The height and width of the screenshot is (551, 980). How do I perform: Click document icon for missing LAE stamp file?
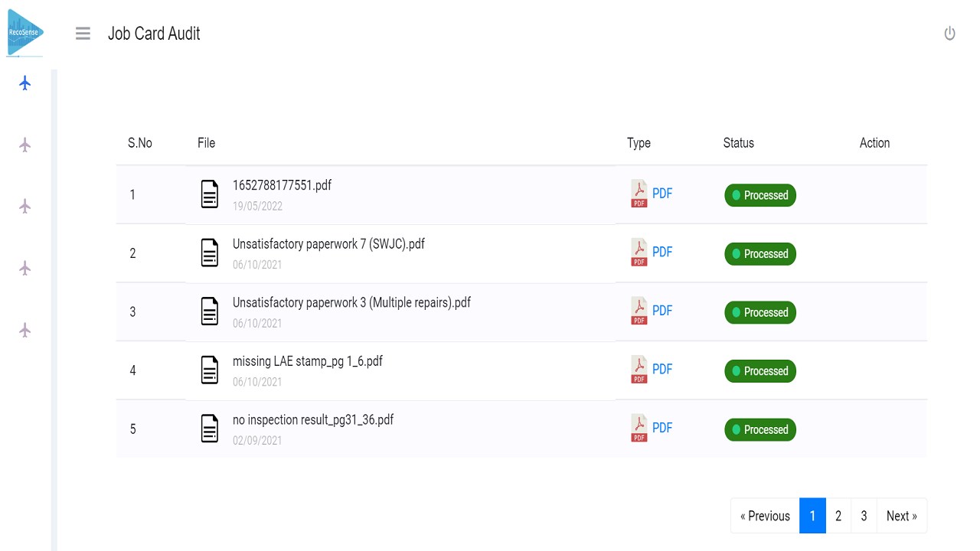[x=210, y=370]
